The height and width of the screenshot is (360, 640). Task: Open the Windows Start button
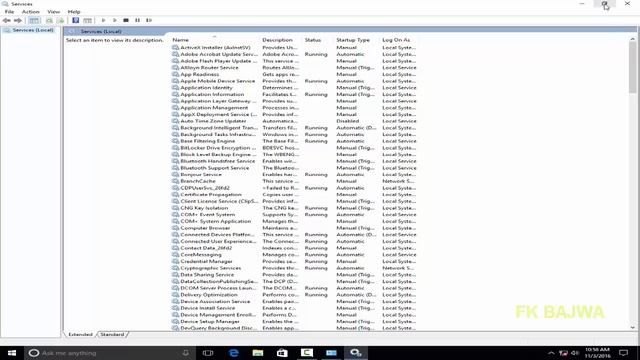tap(12, 353)
